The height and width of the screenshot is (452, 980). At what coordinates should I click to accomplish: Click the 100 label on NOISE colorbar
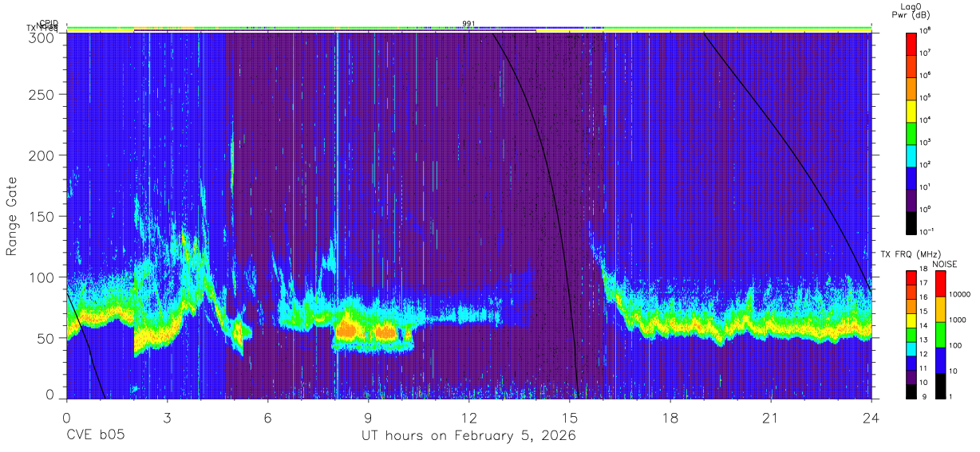956,345
